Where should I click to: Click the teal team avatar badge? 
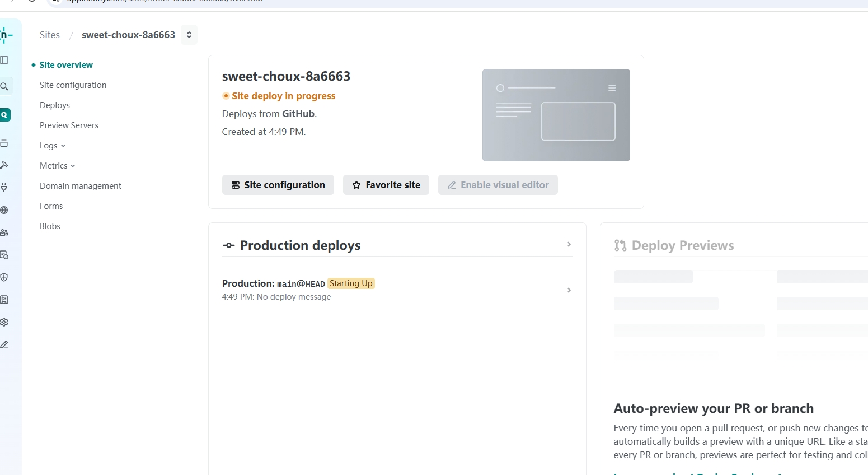pos(4,115)
